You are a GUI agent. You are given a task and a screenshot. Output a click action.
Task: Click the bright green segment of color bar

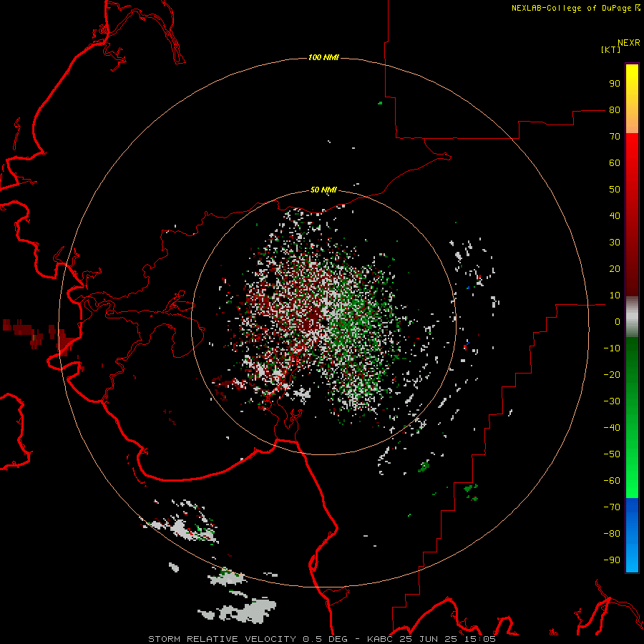tap(632, 472)
